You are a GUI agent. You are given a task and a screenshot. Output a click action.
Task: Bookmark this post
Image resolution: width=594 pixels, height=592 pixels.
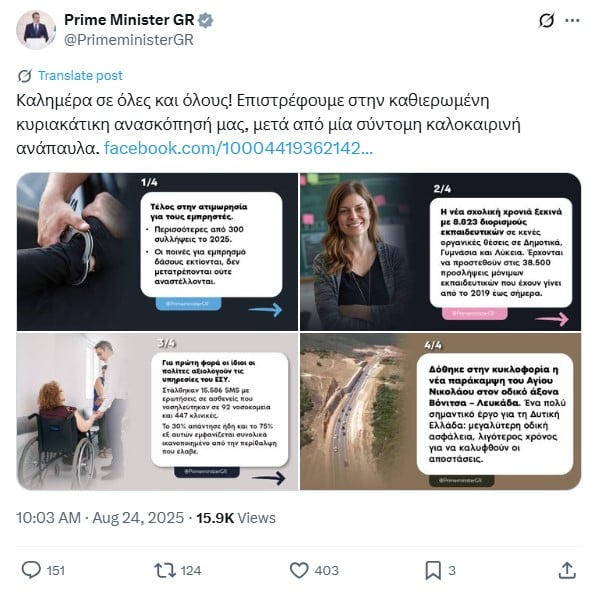click(433, 570)
